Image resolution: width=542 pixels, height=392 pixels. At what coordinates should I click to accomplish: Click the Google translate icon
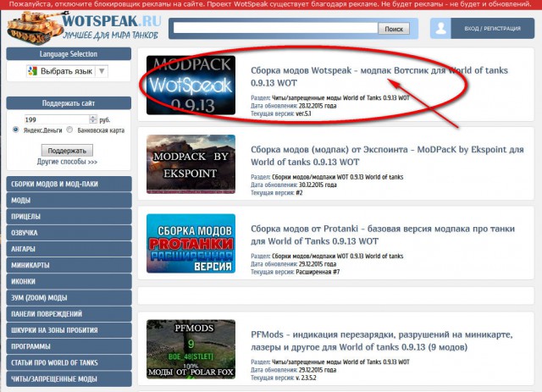tap(32, 71)
